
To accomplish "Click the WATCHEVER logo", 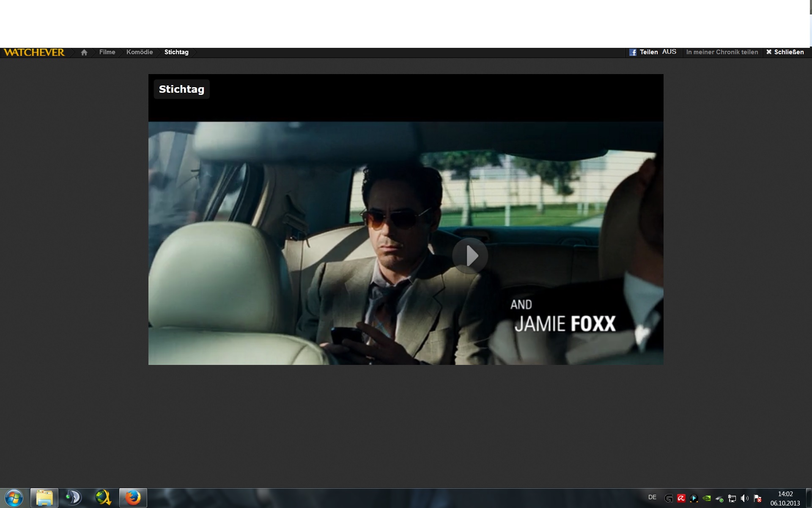I will [34, 52].
